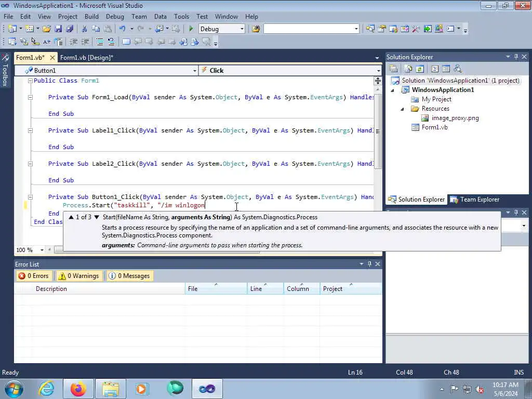Switch to the Form1.vb [Design]* tab
This screenshot has height=399, width=532.
point(87,58)
